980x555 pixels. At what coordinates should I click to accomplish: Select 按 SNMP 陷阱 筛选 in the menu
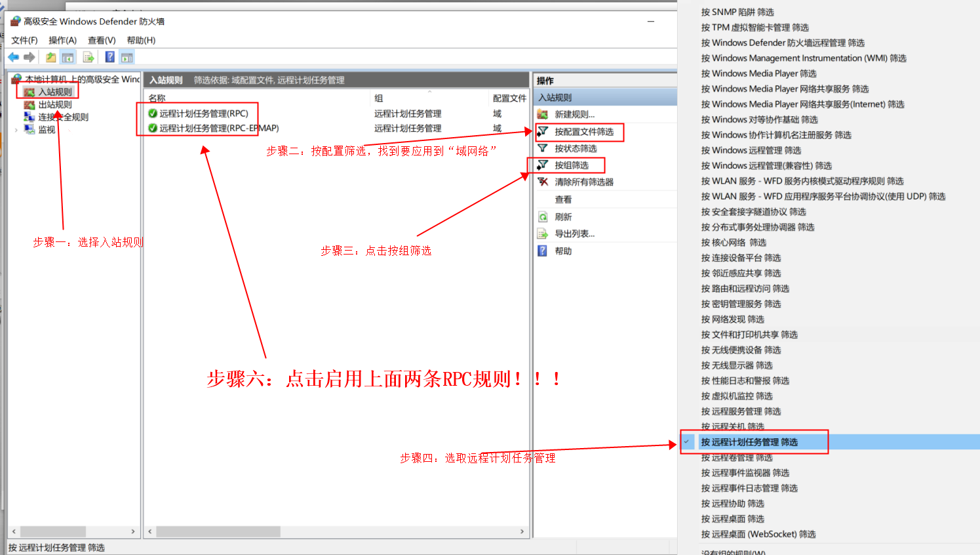[737, 12]
